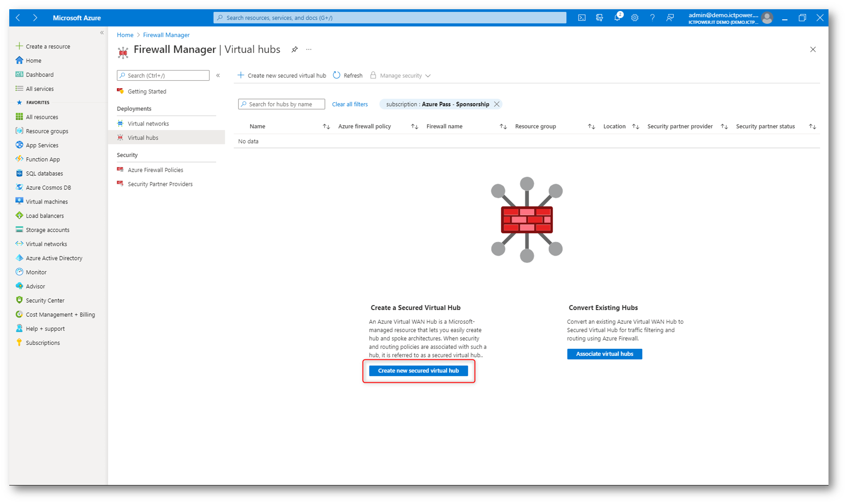The height and width of the screenshot is (504, 847).
Task: Click the blade ellipsis more options
Action: click(x=309, y=49)
